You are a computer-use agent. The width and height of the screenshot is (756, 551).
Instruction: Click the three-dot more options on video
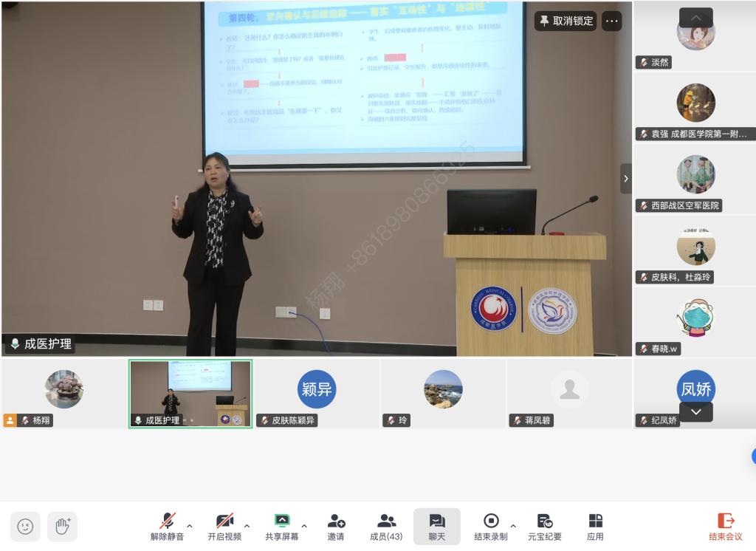click(611, 21)
